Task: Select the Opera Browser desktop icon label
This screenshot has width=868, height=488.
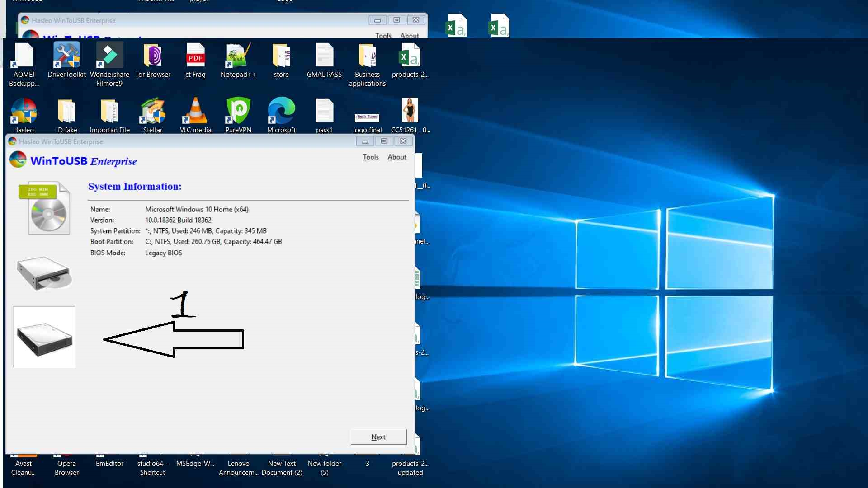Action: (x=66, y=468)
